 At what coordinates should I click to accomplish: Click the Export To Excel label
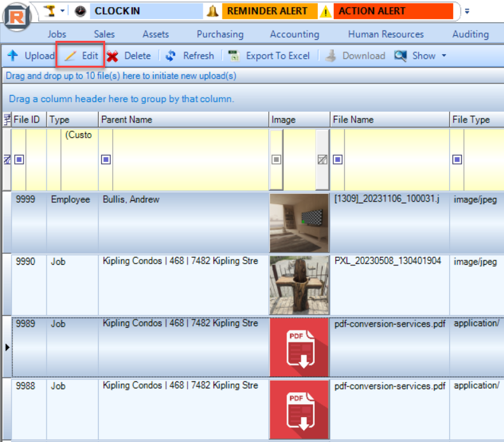(x=278, y=55)
